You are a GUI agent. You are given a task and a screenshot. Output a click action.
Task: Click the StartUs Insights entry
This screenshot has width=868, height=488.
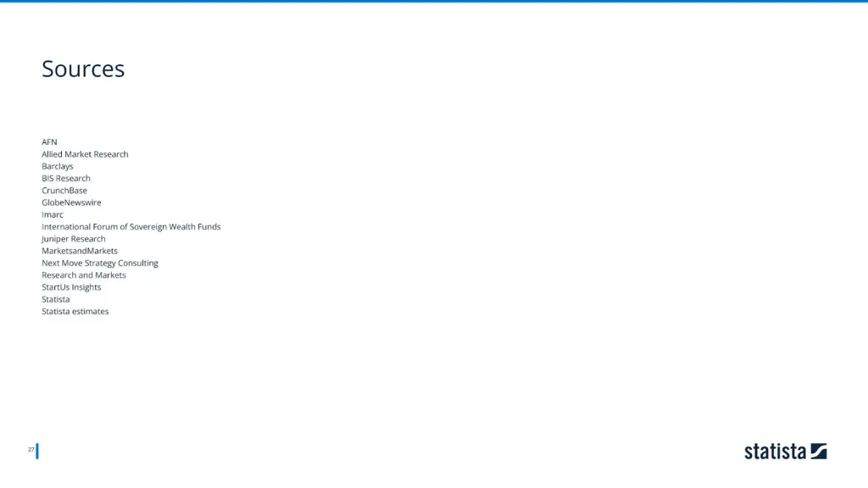71,287
